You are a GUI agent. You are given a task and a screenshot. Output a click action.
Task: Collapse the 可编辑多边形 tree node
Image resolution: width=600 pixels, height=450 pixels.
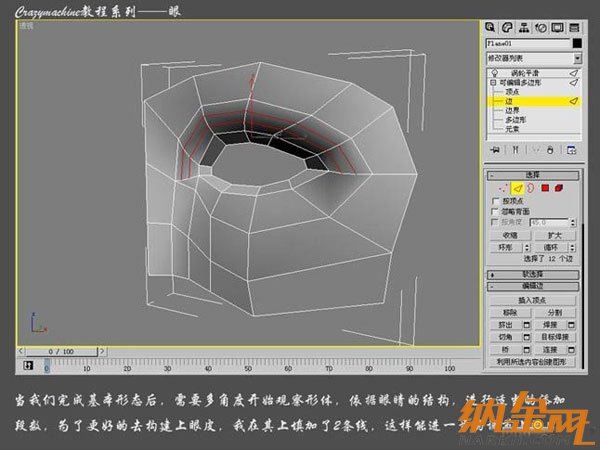tap(492, 83)
